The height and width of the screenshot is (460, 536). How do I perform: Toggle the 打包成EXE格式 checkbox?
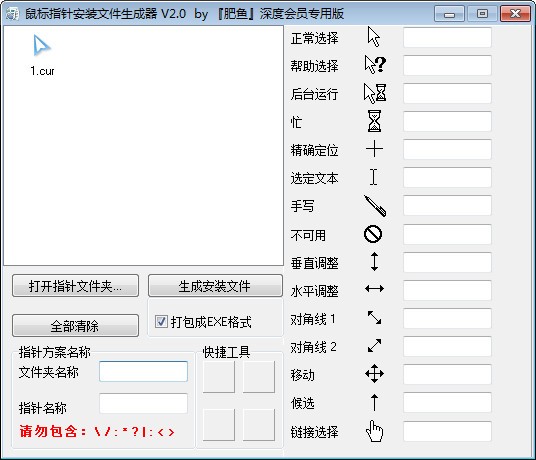(x=161, y=322)
